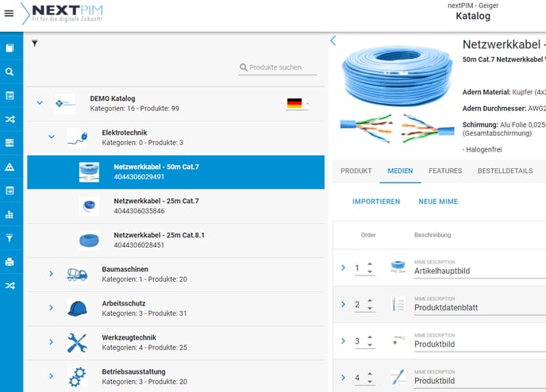Open the magnifier search icon in sidebar

pyautogui.click(x=10, y=71)
